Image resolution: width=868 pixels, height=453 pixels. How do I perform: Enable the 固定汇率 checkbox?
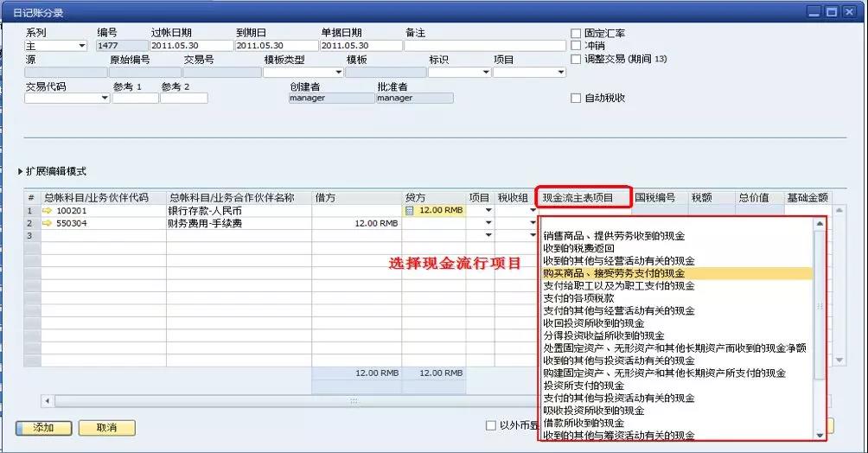pyautogui.click(x=576, y=34)
